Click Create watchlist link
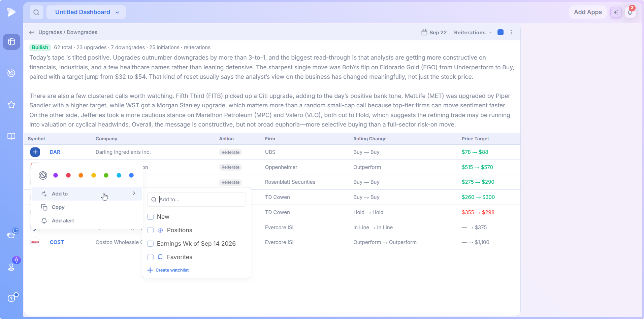This screenshot has height=319, width=644. pyautogui.click(x=172, y=270)
